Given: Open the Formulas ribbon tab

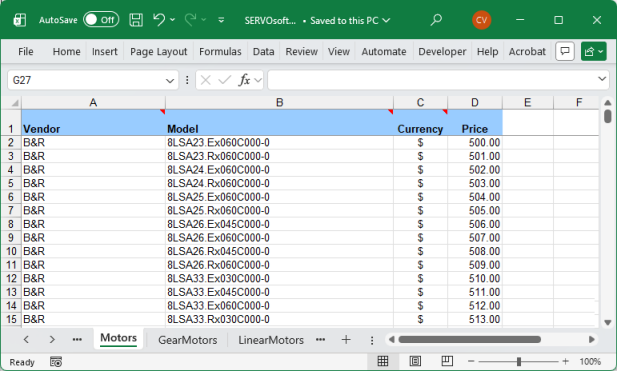Looking at the screenshot, I should [x=220, y=52].
